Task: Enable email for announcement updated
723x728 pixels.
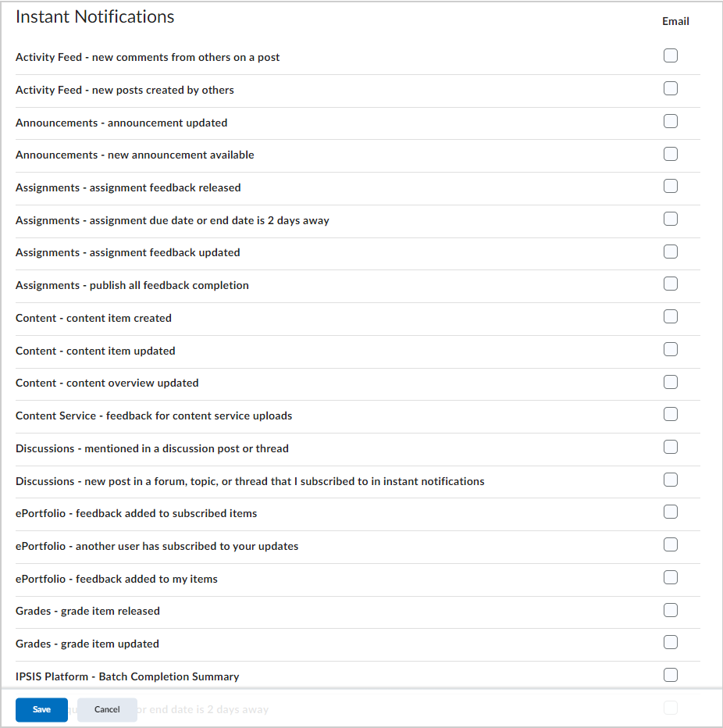Action: pos(671,121)
